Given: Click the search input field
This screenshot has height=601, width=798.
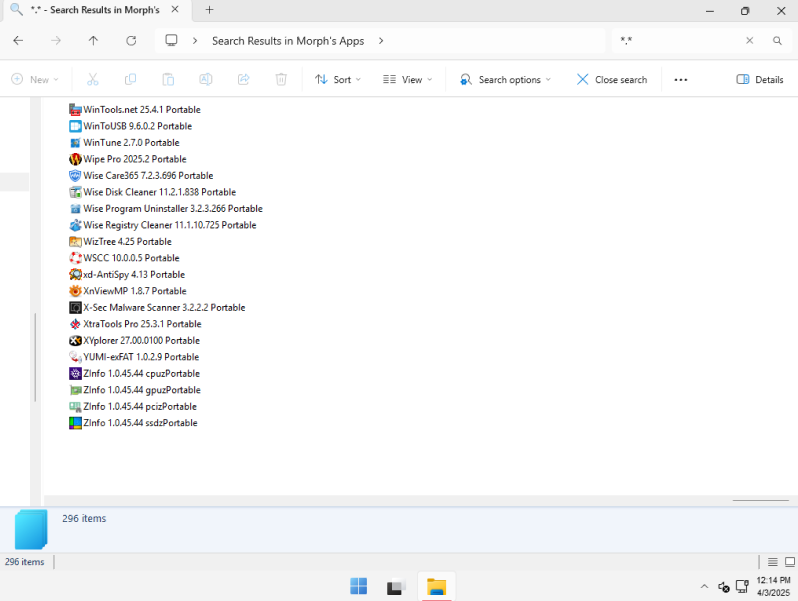Looking at the screenshot, I should (679, 41).
